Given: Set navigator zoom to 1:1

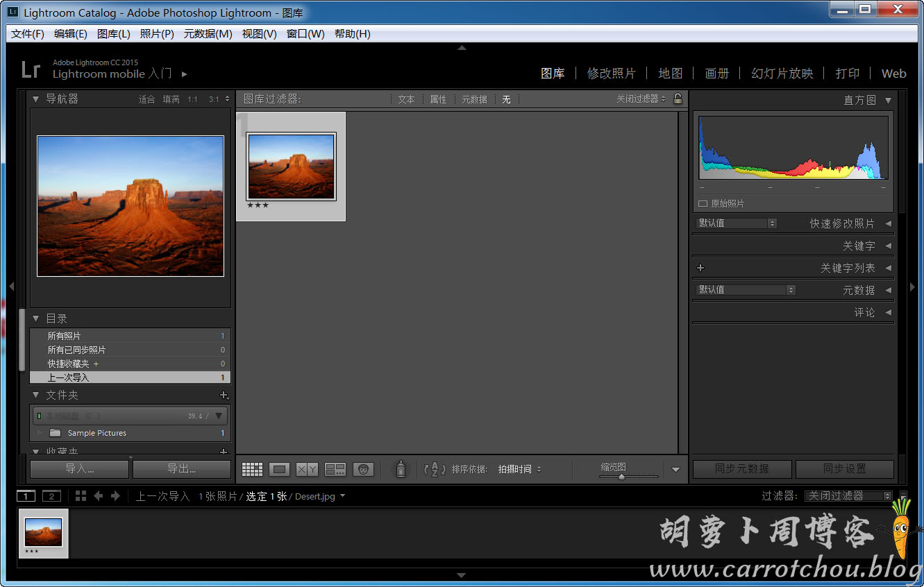Looking at the screenshot, I should [x=192, y=99].
